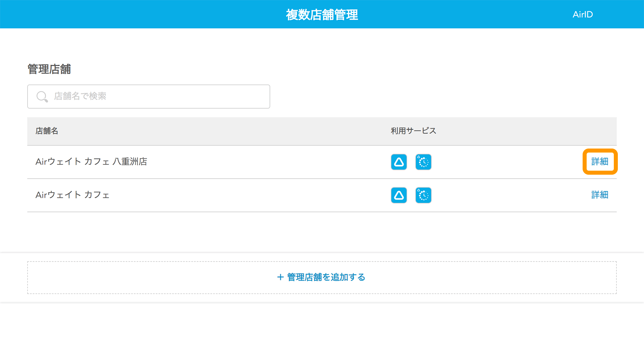Click the search magnifier icon

pos(42,97)
